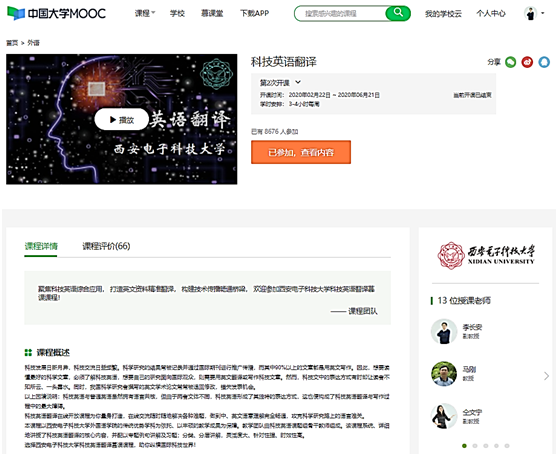The width and height of the screenshot is (558, 456).
Task: Share course via QQ icon
Action: (x=544, y=62)
